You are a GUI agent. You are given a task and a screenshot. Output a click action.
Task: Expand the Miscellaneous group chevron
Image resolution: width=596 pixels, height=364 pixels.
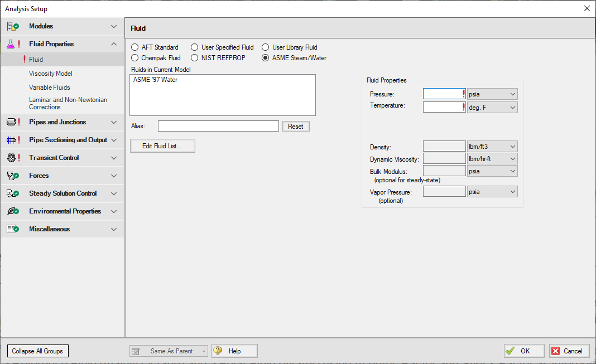(114, 229)
